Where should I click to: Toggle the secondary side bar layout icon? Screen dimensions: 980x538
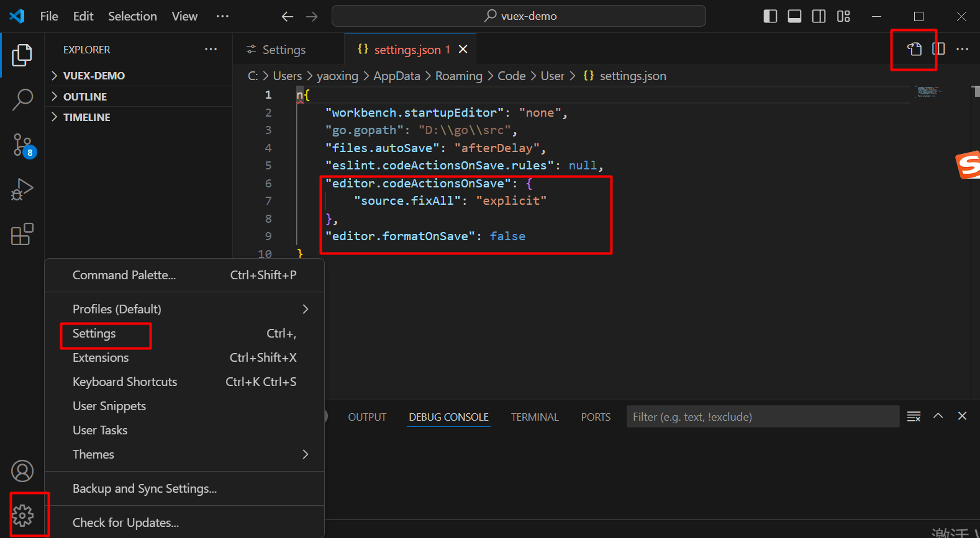pyautogui.click(x=819, y=16)
